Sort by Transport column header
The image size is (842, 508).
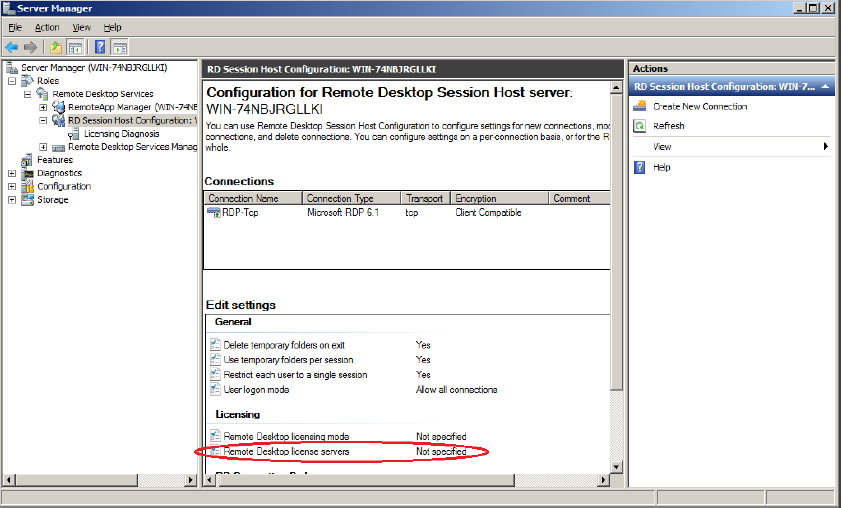pyautogui.click(x=426, y=198)
